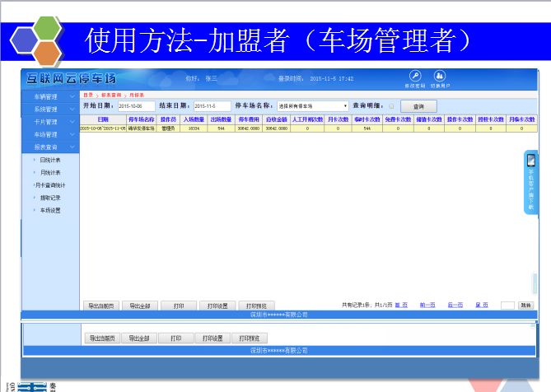551x392 pixels.
Task: Open the 停车场名称 dropdown
Action: tap(313, 106)
